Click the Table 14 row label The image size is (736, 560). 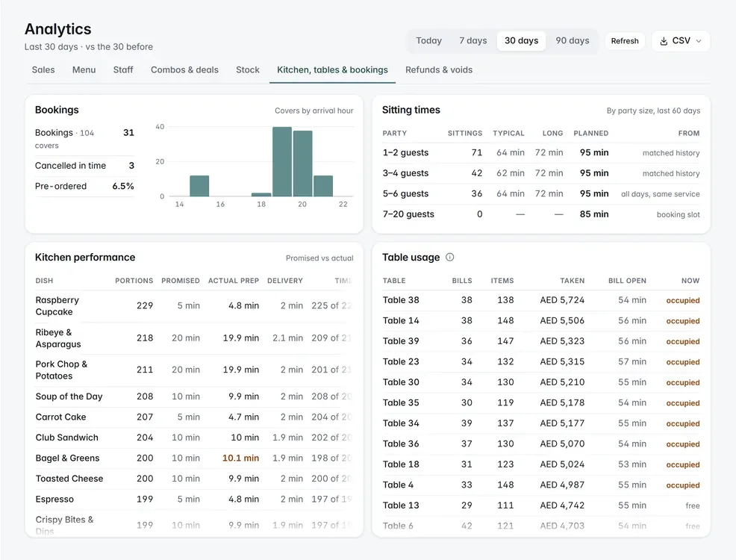(401, 321)
